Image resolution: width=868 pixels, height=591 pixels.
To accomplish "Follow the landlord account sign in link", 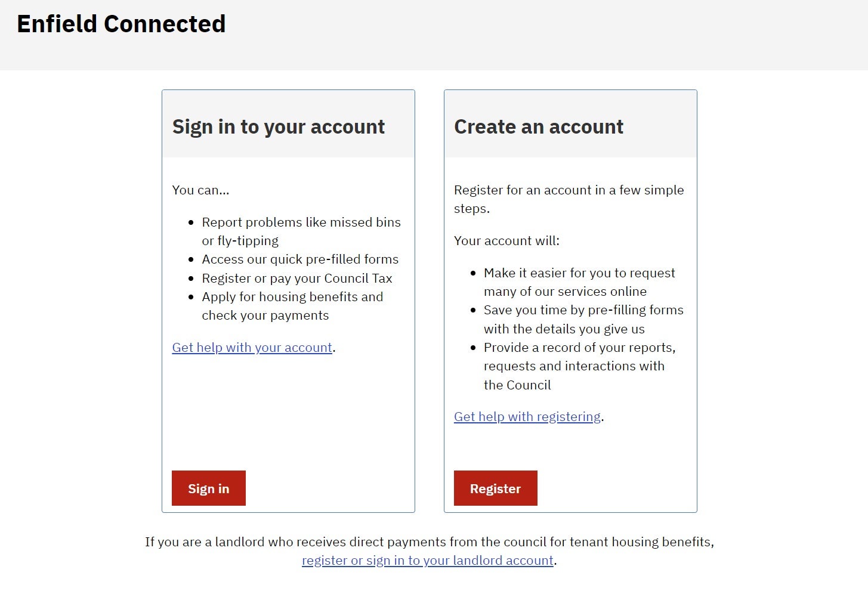I will pyautogui.click(x=427, y=560).
